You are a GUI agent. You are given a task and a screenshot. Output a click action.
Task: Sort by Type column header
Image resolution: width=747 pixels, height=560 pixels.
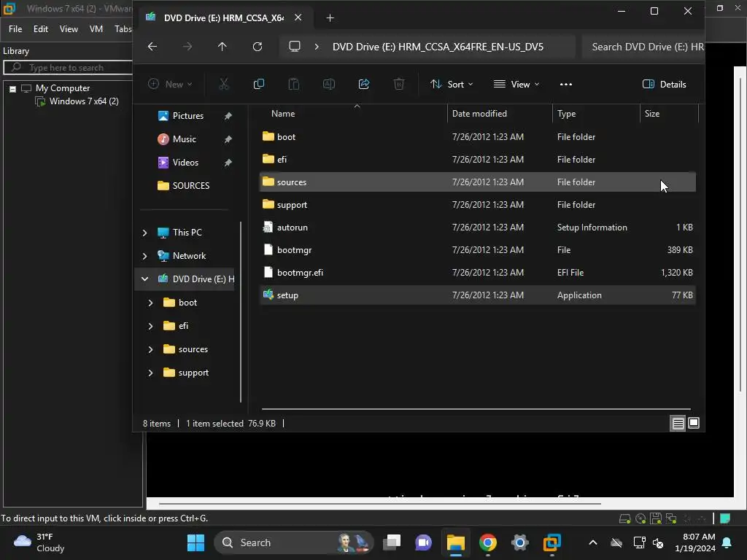(x=596, y=114)
